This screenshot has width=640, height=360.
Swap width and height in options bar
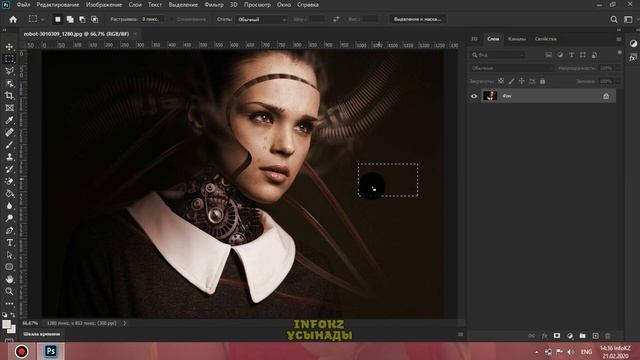(x=336, y=19)
